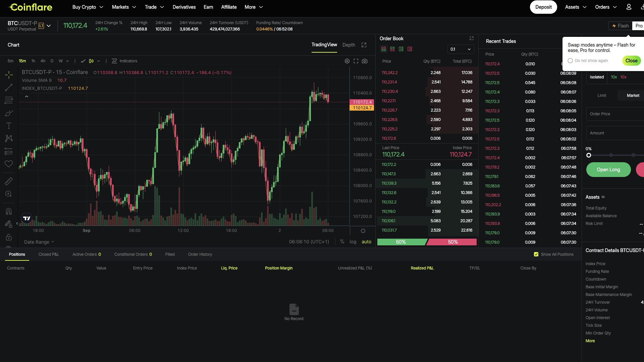The image size is (644, 362).
Task: Select the text annotation tool
Action: (8, 126)
